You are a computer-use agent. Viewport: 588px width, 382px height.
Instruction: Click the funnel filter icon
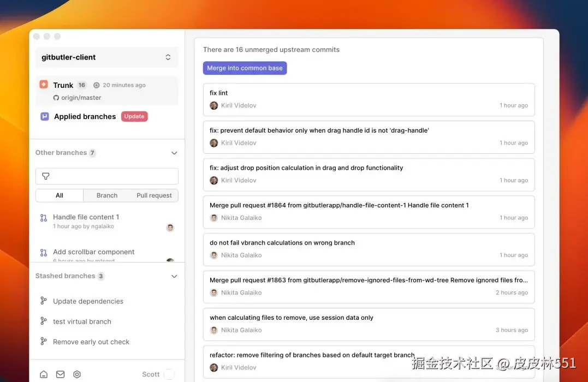coord(46,176)
